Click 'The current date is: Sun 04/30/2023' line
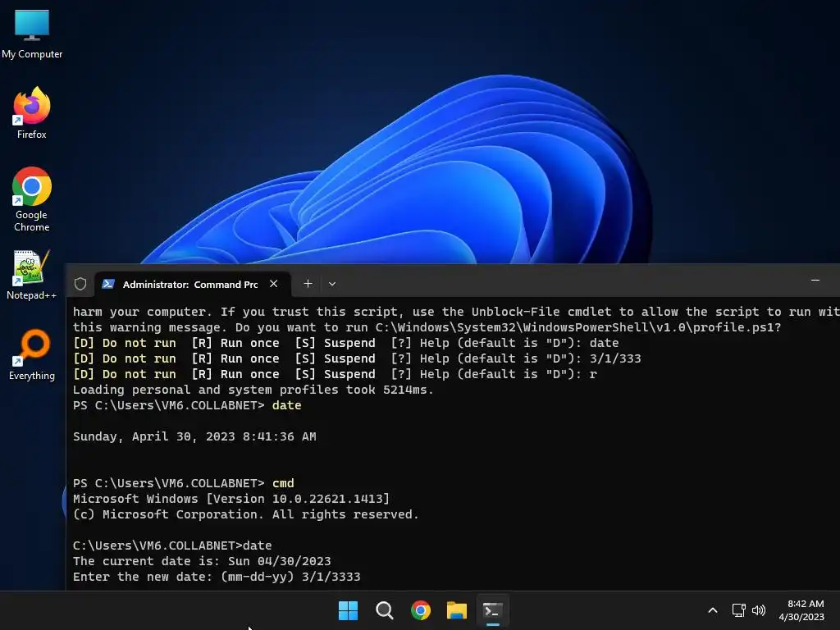Image resolution: width=840 pixels, height=630 pixels. click(x=202, y=561)
